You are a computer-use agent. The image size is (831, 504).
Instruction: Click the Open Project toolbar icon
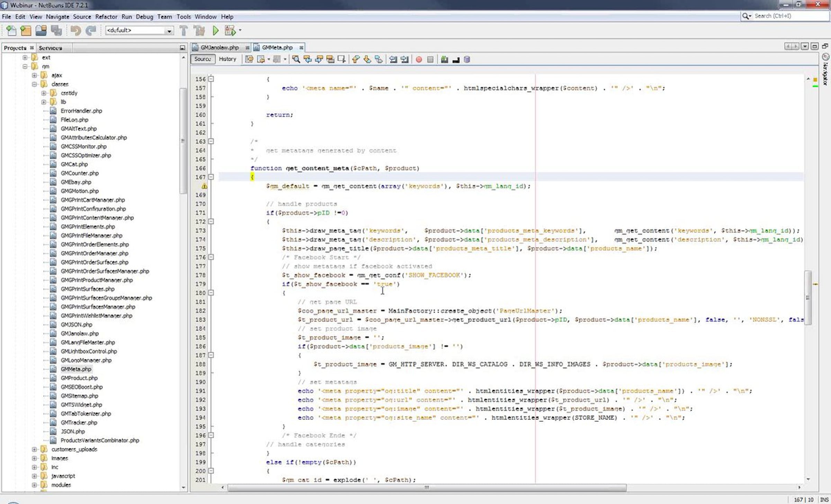pyautogui.click(x=41, y=31)
